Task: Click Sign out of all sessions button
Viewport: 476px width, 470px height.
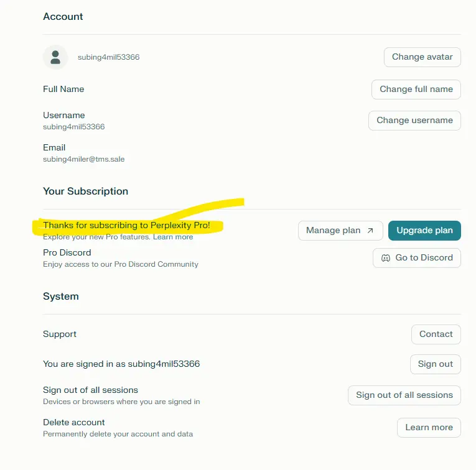Action: (x=404, y=395)
